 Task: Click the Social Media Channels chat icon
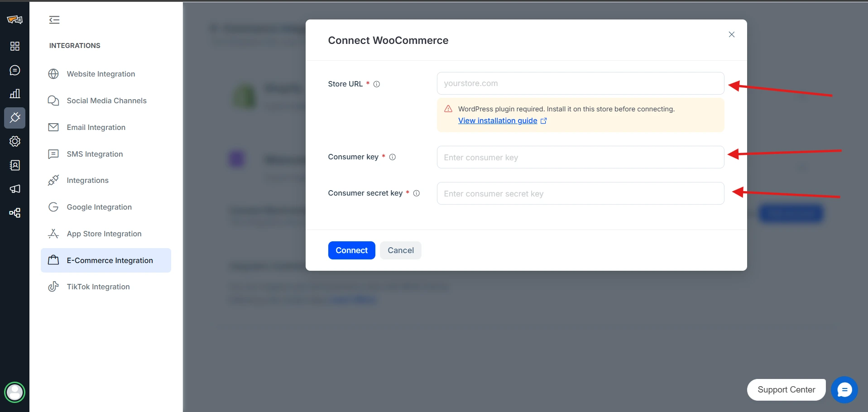coord(53,101)
